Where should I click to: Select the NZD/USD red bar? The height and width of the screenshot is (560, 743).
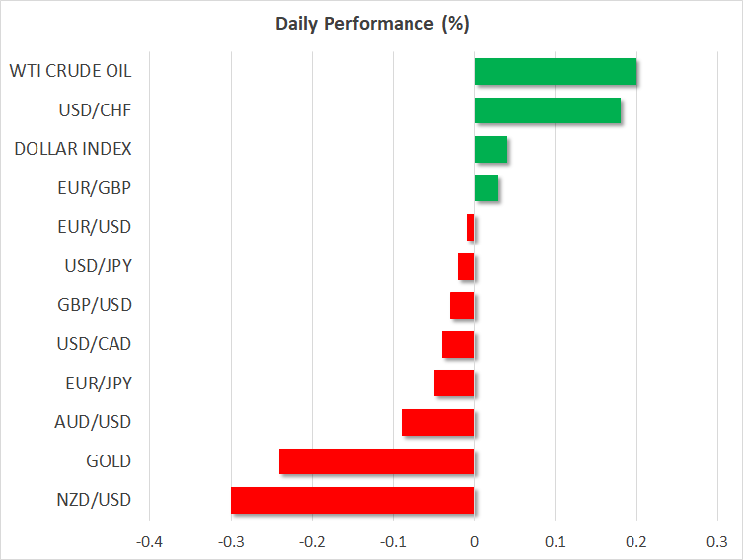pos(352,500)
